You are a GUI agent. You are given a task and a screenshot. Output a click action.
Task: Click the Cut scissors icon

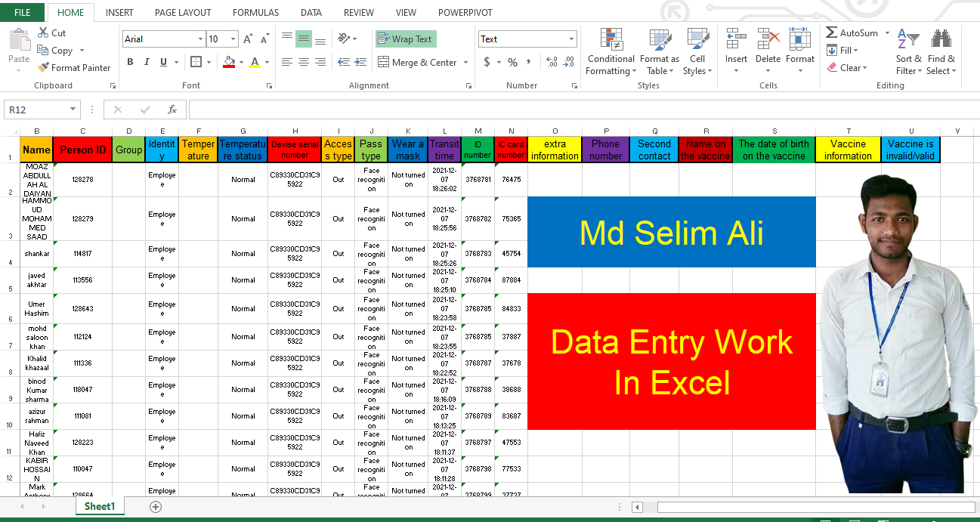pos(43,33)
